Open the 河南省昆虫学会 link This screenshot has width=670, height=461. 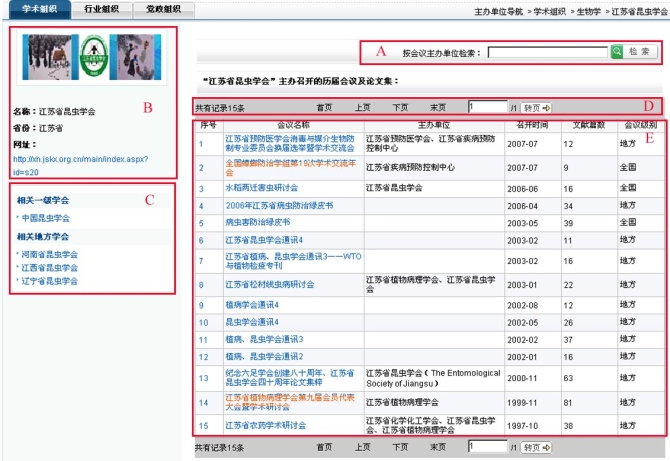click(x=50, y=254)
